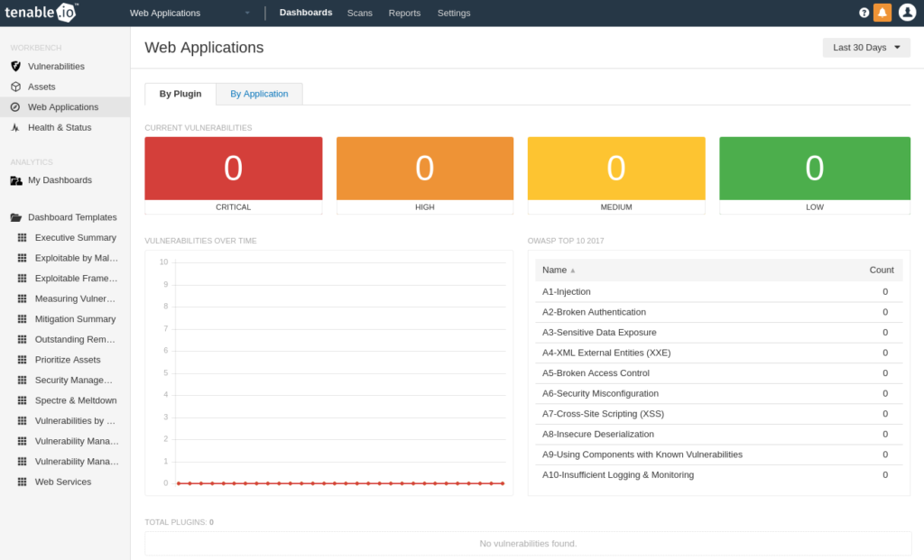The image size is (924, 560).
Task: Click the Assets cube icon
Action: (x=16, y=87)
